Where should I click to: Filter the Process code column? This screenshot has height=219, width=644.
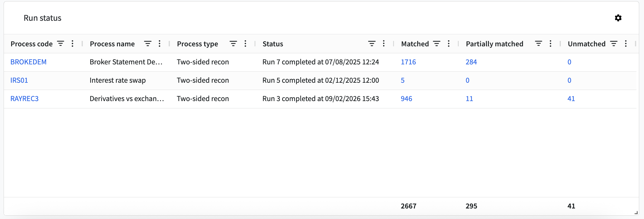[61, 44]
